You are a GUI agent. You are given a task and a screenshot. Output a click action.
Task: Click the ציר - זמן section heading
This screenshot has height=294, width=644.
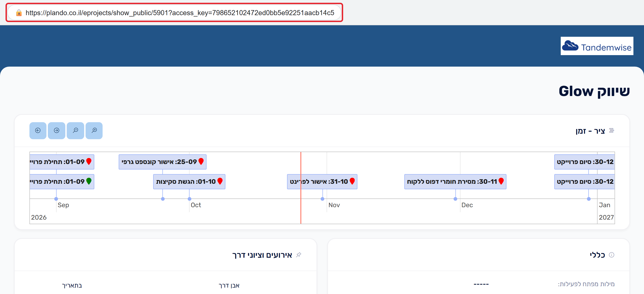[x=590, y=131]
